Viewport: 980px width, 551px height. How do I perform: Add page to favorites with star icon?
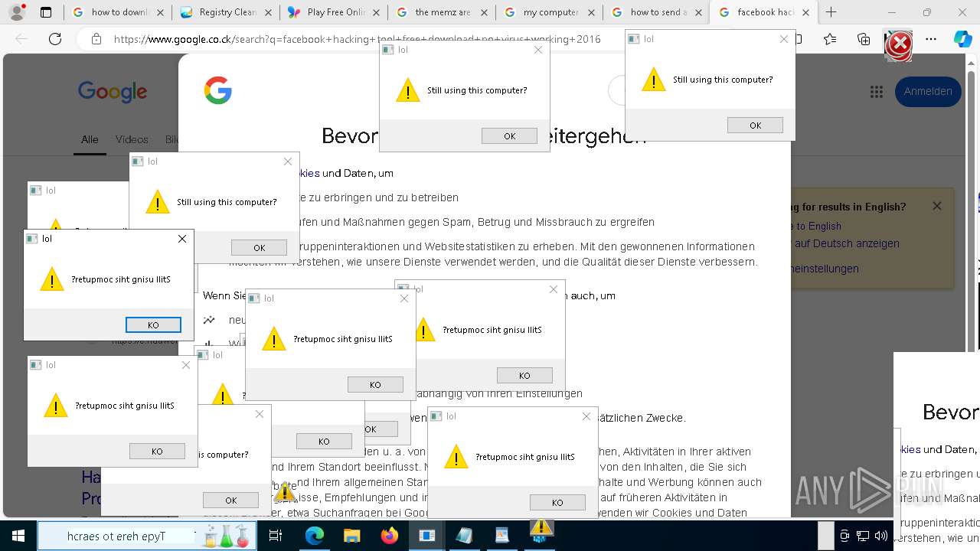(x=830, y=39)
